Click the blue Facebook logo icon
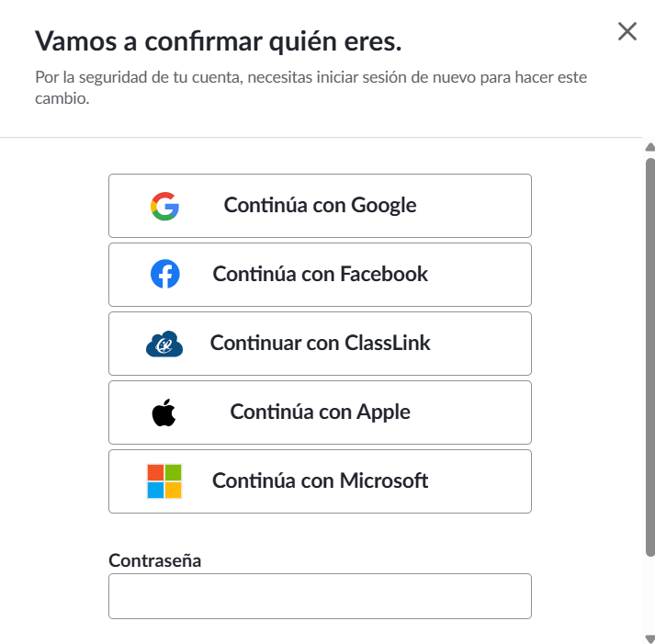The width and height of the screenshot is (655, 644). click(x=165, y=274)
